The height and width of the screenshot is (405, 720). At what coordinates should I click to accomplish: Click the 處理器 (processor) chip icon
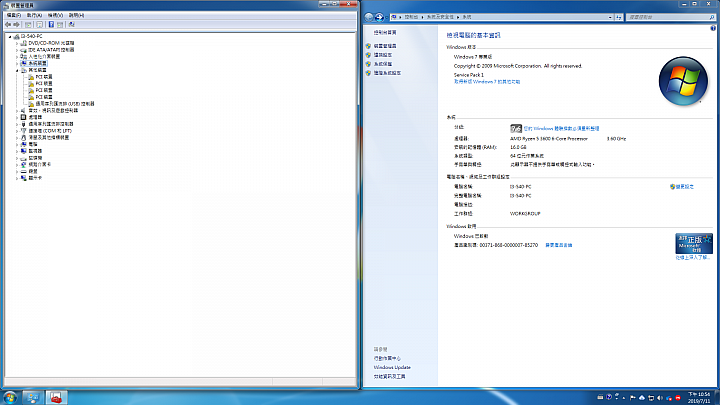pos(23,117)
